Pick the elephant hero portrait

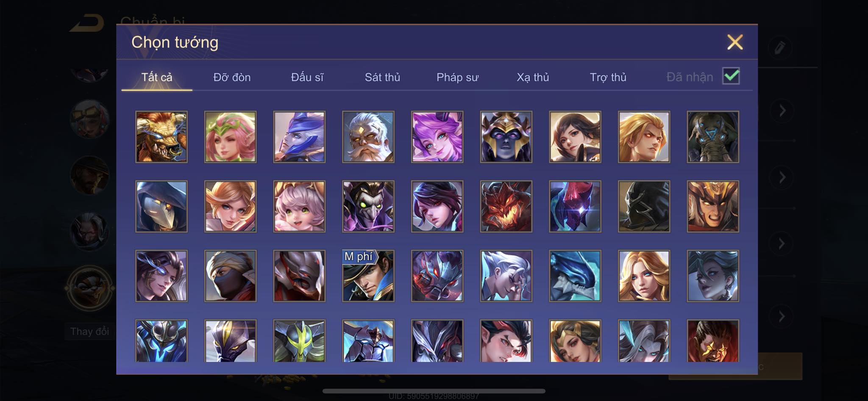[713, 137]
